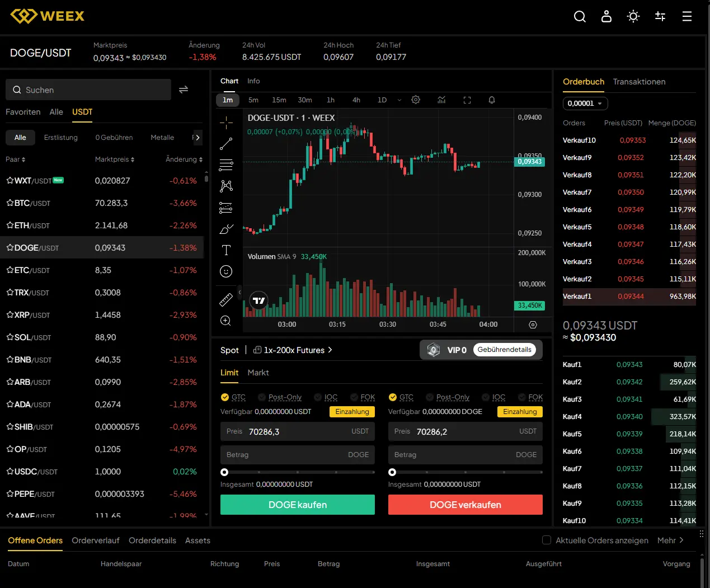
Task: Select the brush drawing tool
Action: (226, 229)
